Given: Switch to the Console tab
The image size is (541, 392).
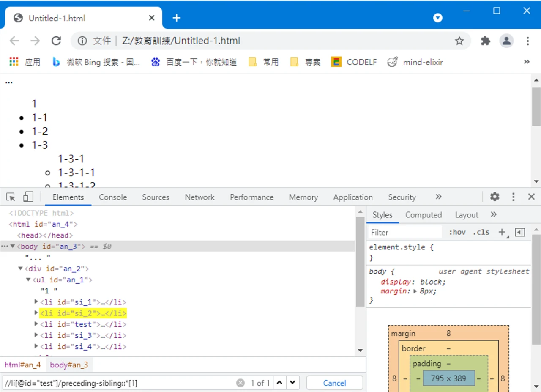Looking at the screenshot, I should point(113,197).
